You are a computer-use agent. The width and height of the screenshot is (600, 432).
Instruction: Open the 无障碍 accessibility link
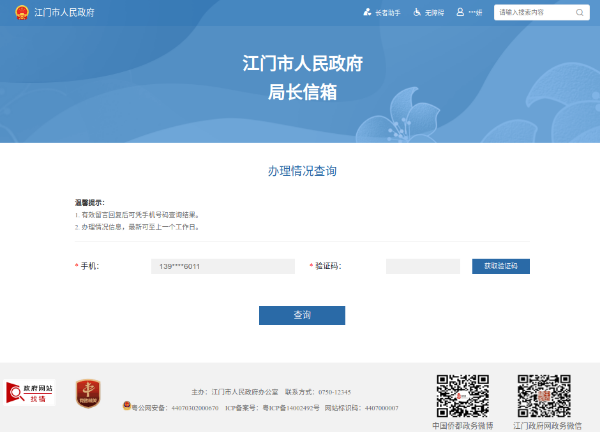pyautogui.click(x=434, y=13)
